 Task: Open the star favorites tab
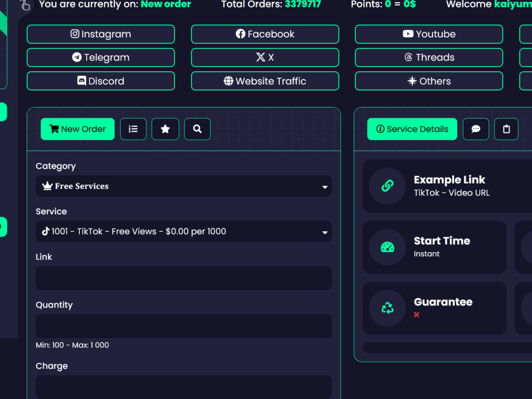[165, 129]
